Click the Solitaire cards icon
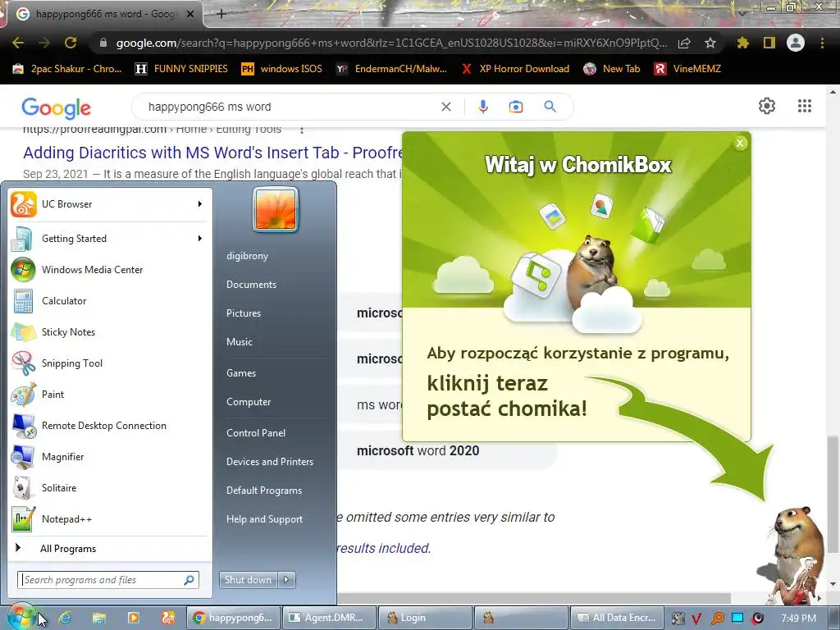Screen dimensions: 840x630 click(x=24, y=487)
